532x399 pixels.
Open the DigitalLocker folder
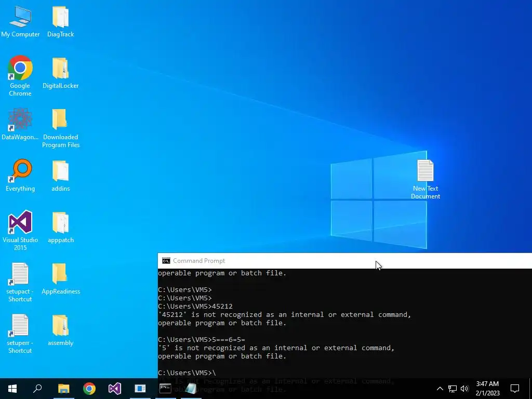coord(60,73)
